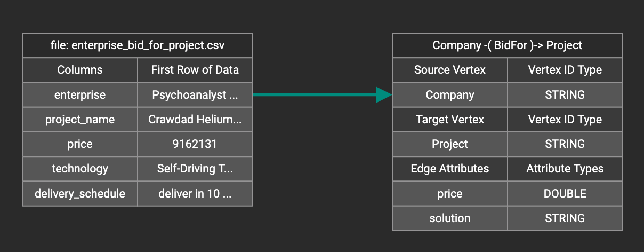Click the green mapping arrow head
The height and width of the screenshot is (252, 644).
(384, 94)
